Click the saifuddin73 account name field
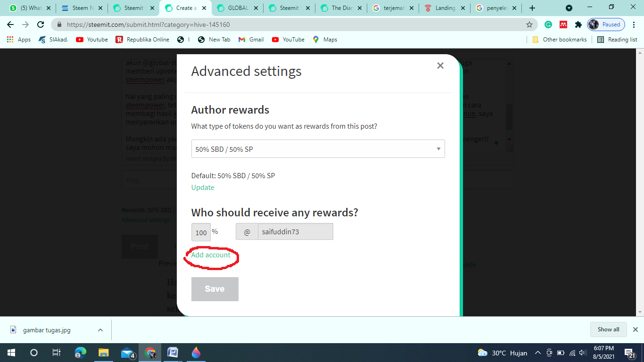Image resolution: width=644 pixels, height=362 pixels. 295,231
